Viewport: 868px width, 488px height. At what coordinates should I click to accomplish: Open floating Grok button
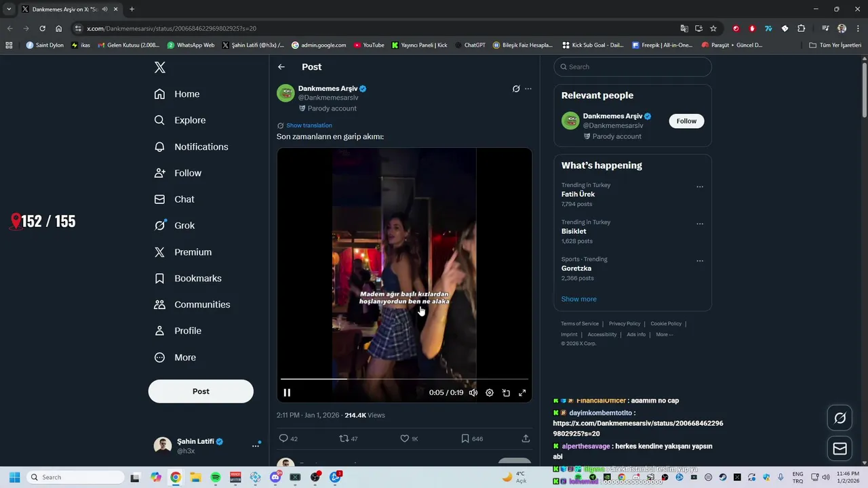840,418
